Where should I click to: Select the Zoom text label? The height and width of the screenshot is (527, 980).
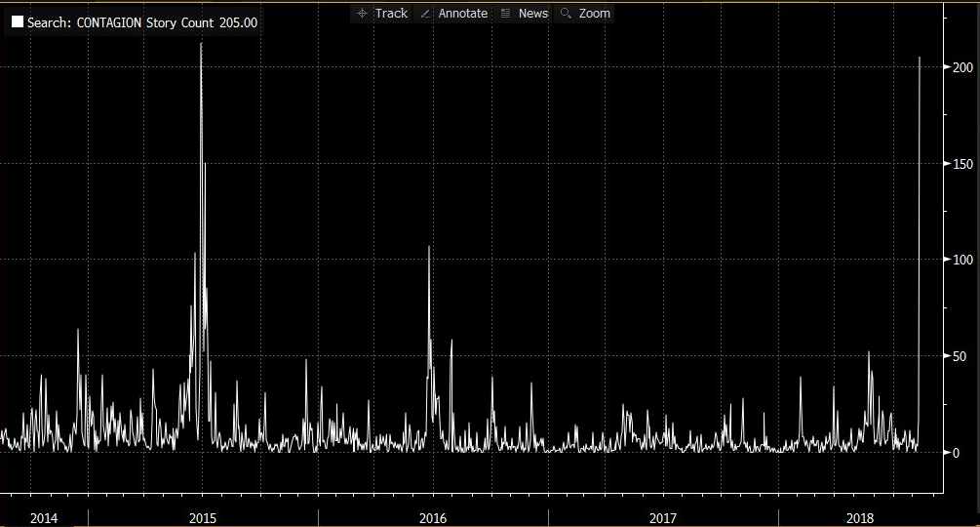coord(594,14)
